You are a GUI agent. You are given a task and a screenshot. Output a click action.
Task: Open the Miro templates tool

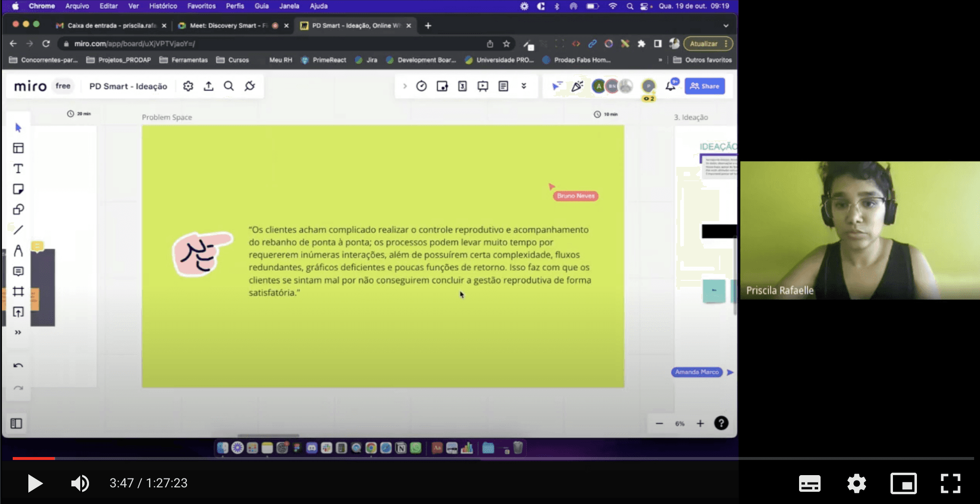(x=18, y=148)
